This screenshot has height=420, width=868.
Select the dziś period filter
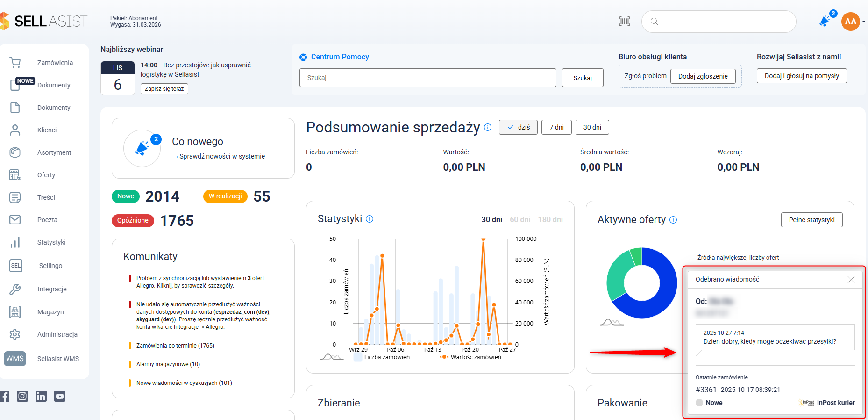tap(518, 127)
